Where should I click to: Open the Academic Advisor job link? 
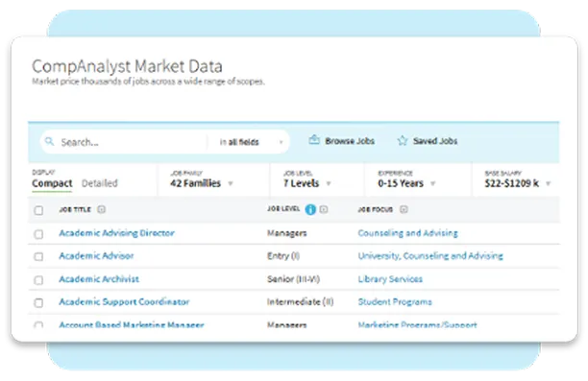96,256
